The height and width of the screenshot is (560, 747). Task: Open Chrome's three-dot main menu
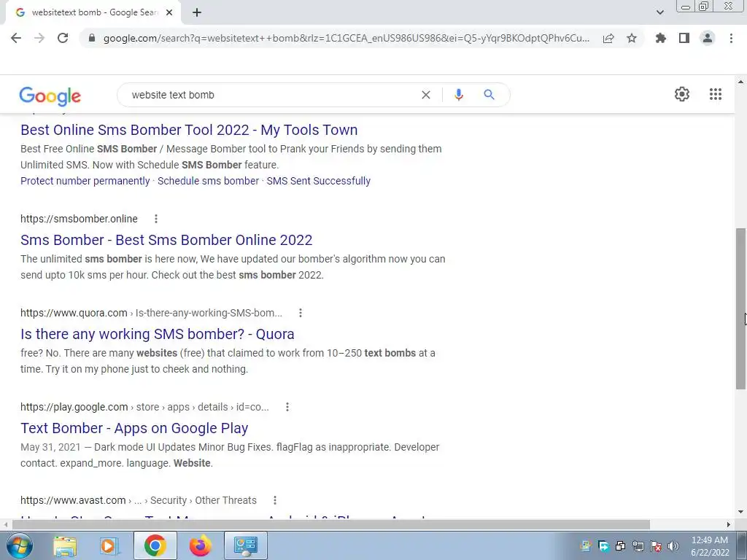pyautogui.click(x=731, y=38)
